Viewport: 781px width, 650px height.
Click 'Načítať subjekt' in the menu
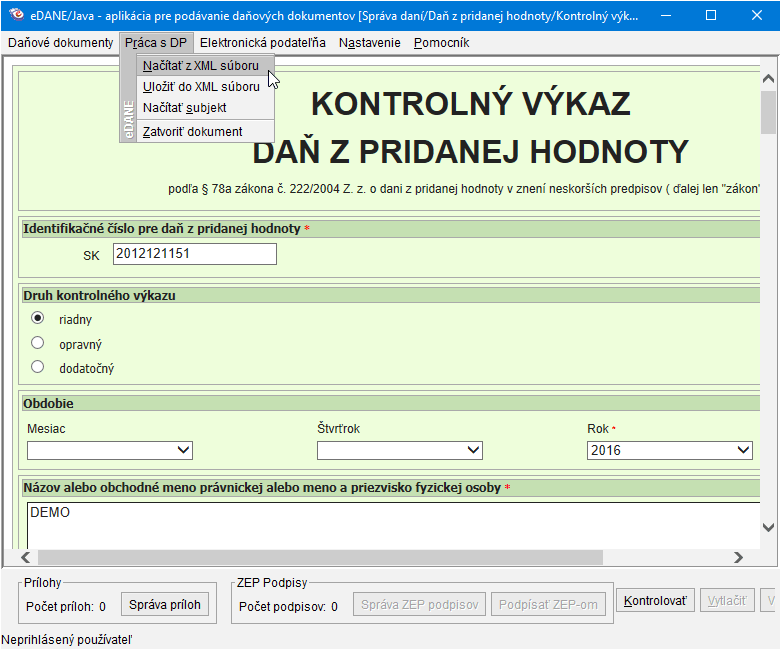pyautogui.click(x=184, y=108)
